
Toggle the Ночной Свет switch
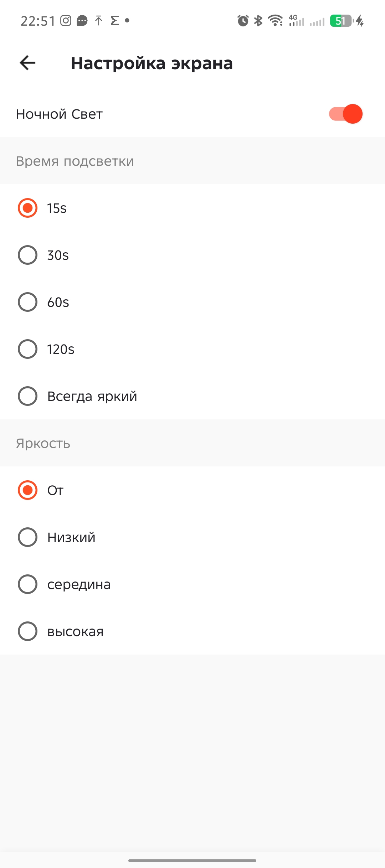(345, 114)
